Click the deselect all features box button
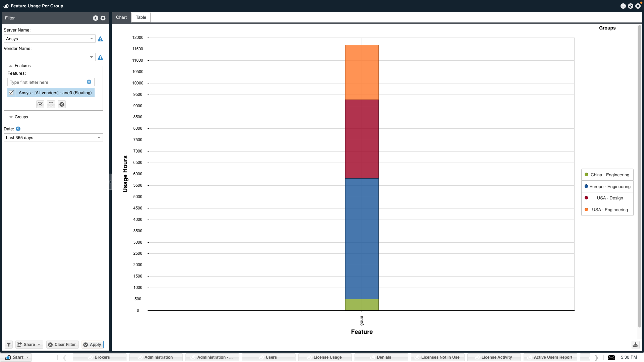The height and width of the screenshot is (362, 644). [x=51, y=104]
